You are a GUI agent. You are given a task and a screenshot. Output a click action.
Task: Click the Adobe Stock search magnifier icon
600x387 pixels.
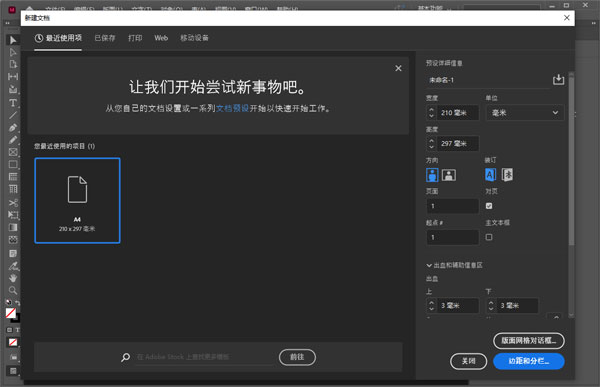tap(125, 358)
